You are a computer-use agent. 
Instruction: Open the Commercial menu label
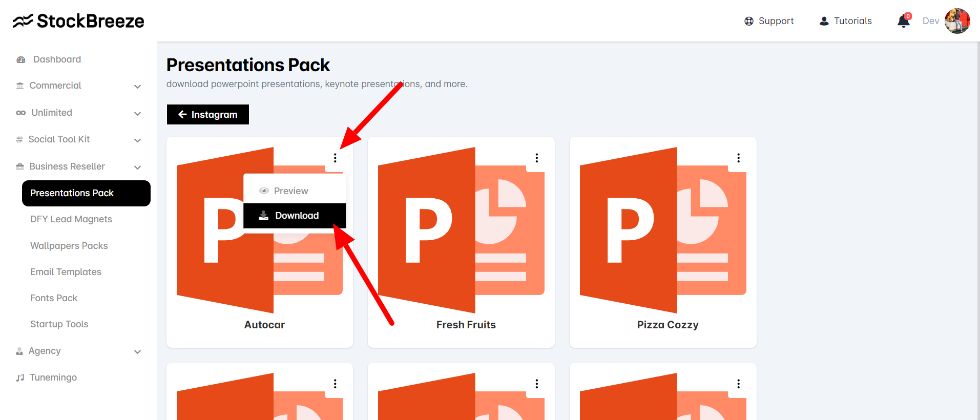coord(55,86)
